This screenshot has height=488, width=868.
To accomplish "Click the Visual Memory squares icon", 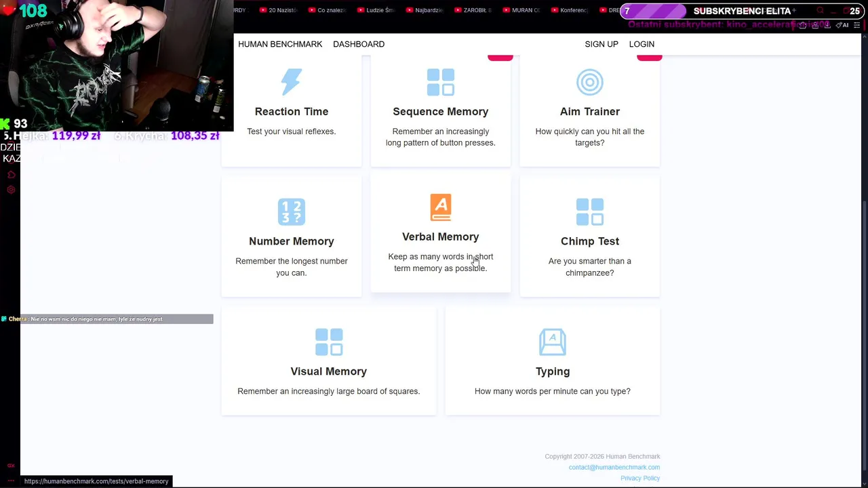I will coord(329,342).
